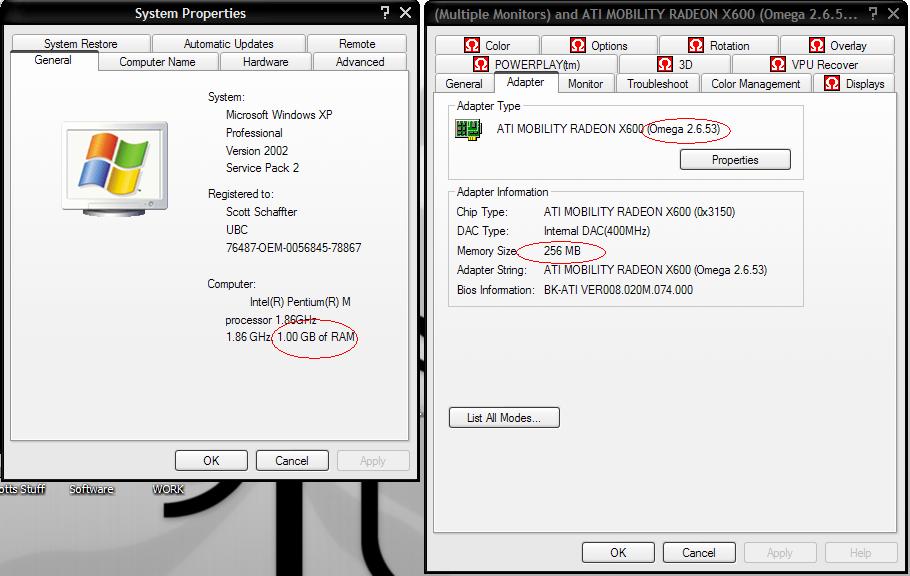Switch to the Hardware tab

point(265,62)
